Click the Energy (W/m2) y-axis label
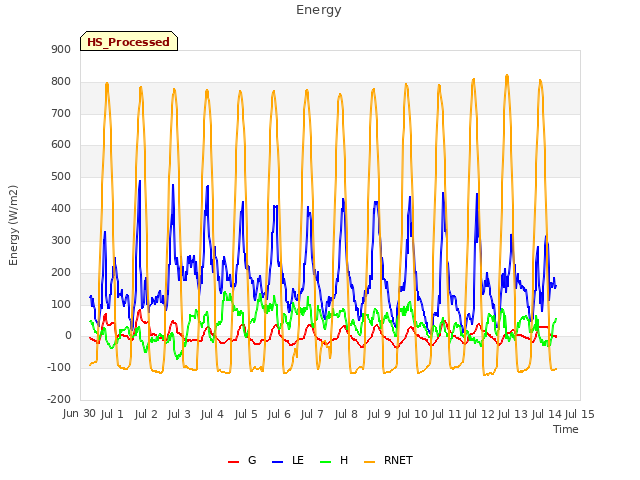This screenshot has width=640, height=480. (13, 225)
